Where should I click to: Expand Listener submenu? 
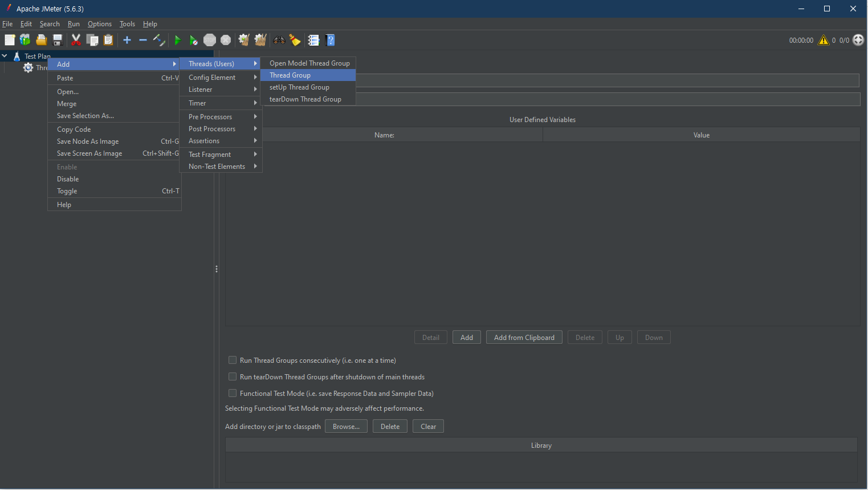tap(221, 90)
